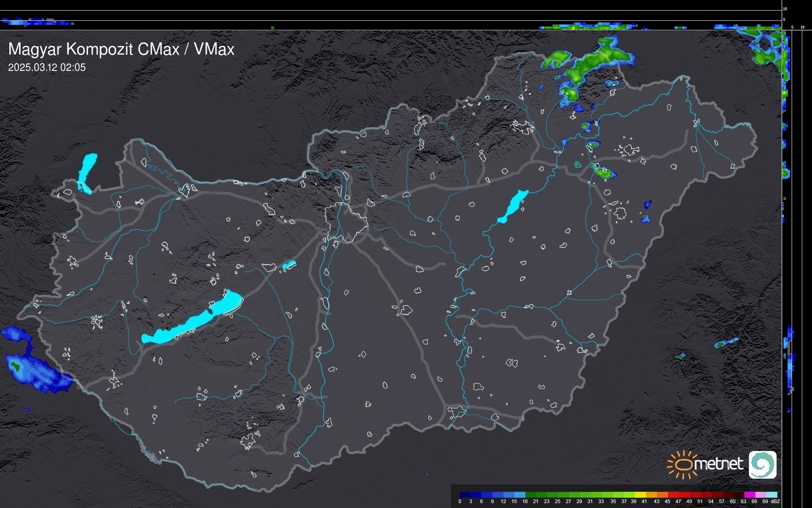
Task: Click the Magyar Kompozit CMax / VMax title
Action: 121,49
